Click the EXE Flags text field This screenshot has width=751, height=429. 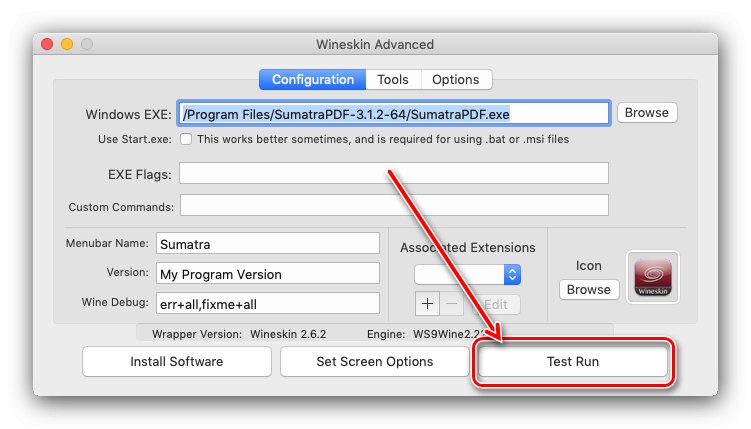(x=393, y=173)
